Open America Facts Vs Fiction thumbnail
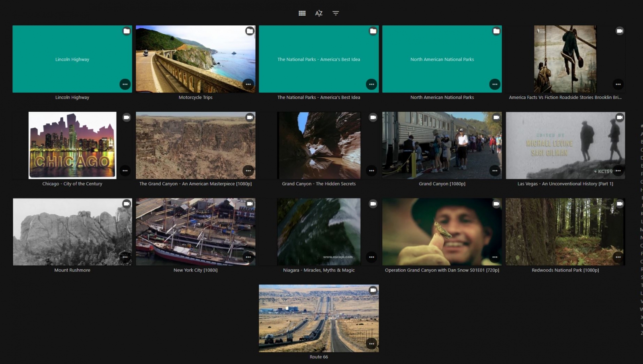This screenshot has width=643, height=364. pos(565,59)
